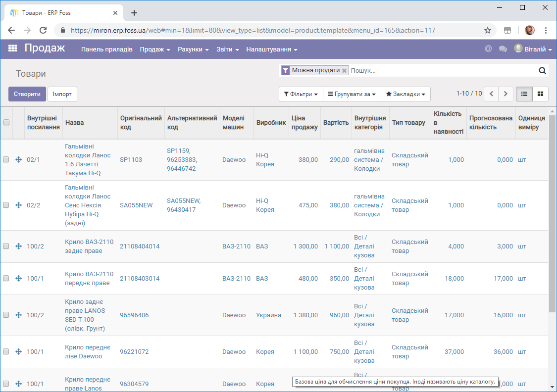Select checkbox for 'Крило переднє праве Lanos'
This screenshot has height=392, width=557.
click(6, 384)
